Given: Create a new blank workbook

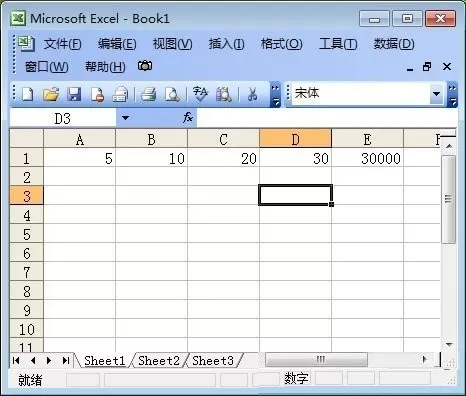Looking at the screenshot, I should [27, 94].
